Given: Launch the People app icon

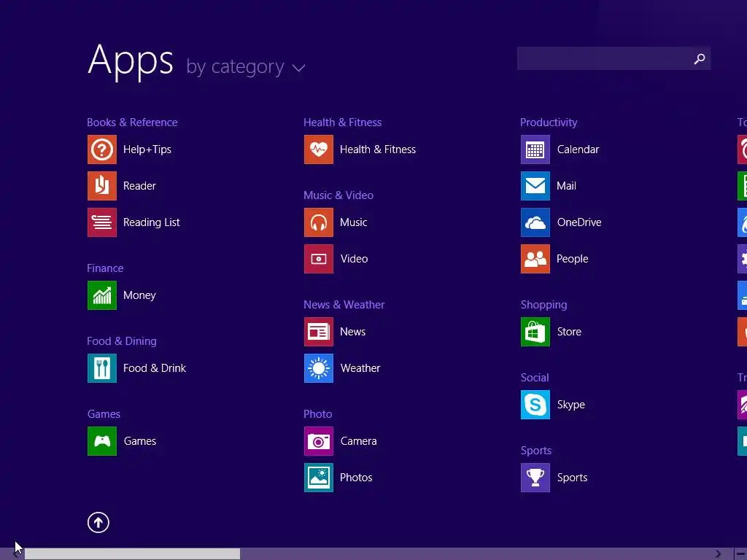Looking at the screenshot, I should [535, 259].
